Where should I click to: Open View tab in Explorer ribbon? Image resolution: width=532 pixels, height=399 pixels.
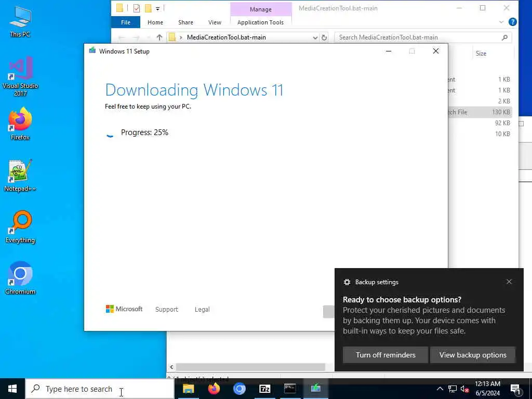(215, 22)
